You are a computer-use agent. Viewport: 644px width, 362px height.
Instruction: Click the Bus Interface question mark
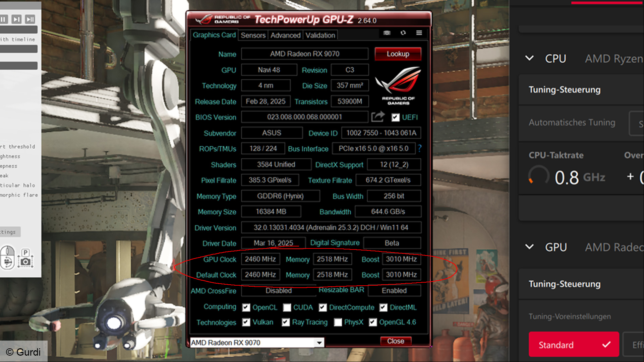(x=419, y=148)
